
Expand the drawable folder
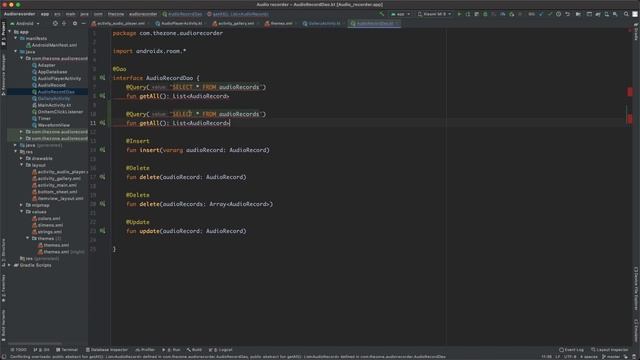click(x=22, y=158)
